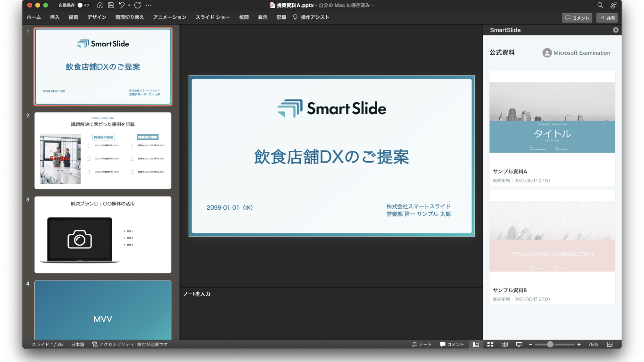Toggle Comments pane from status bar
The width and height of the screenshot is (644, 362).
[452, 345]
